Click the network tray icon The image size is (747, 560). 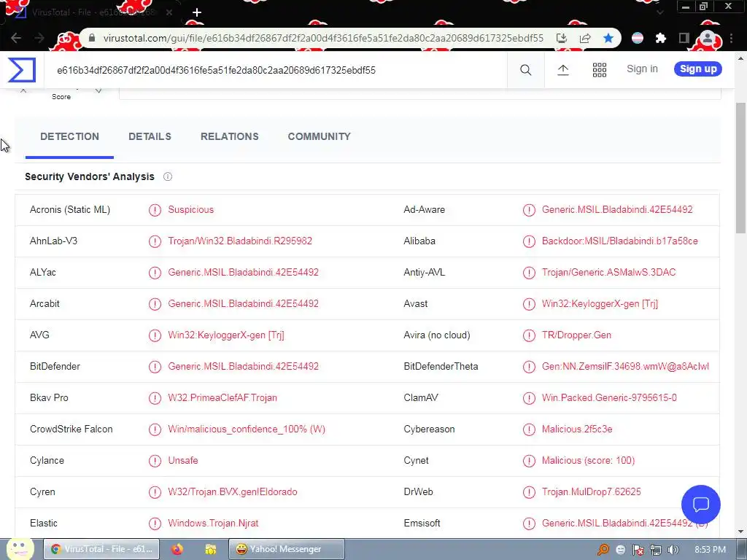656,550
